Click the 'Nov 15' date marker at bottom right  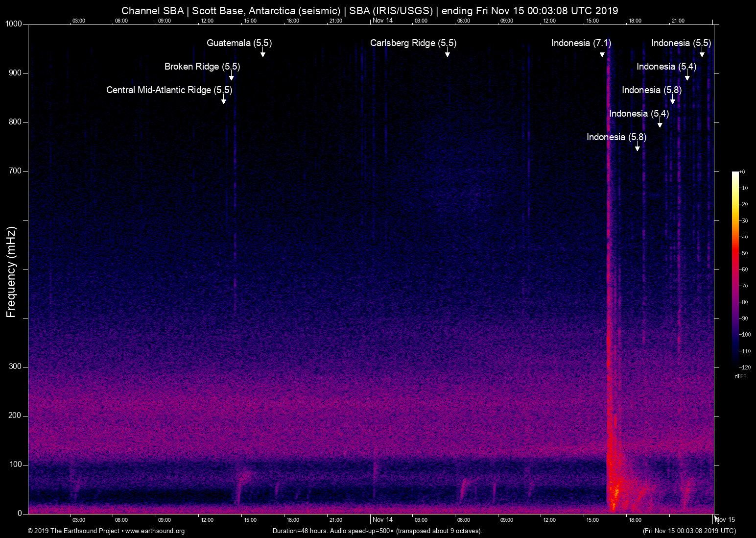(725, 520)
